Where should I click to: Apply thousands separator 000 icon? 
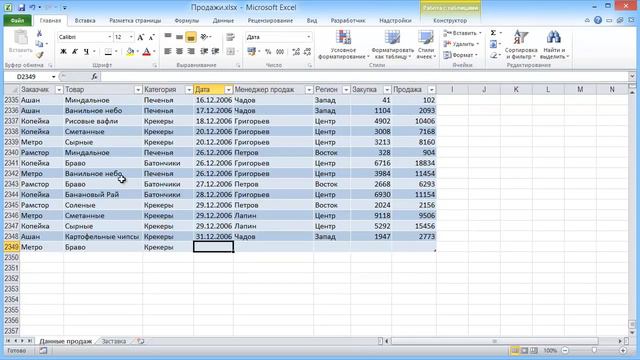point(280,52)
